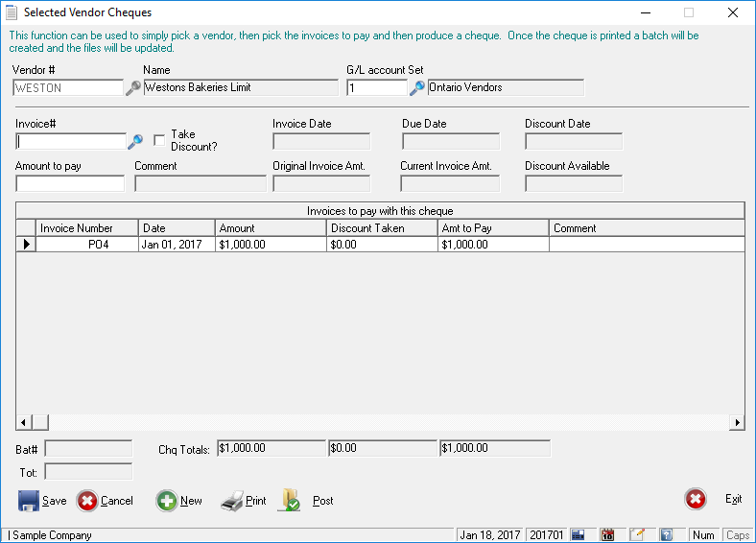Click the red Cancel icon
Screen dimensions: 756x543
[x=87, y=501]
